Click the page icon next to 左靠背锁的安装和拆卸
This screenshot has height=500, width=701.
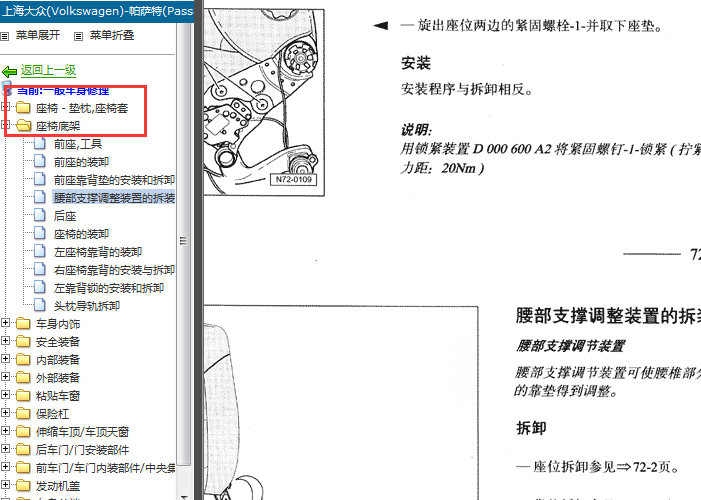tap(40, 287)
